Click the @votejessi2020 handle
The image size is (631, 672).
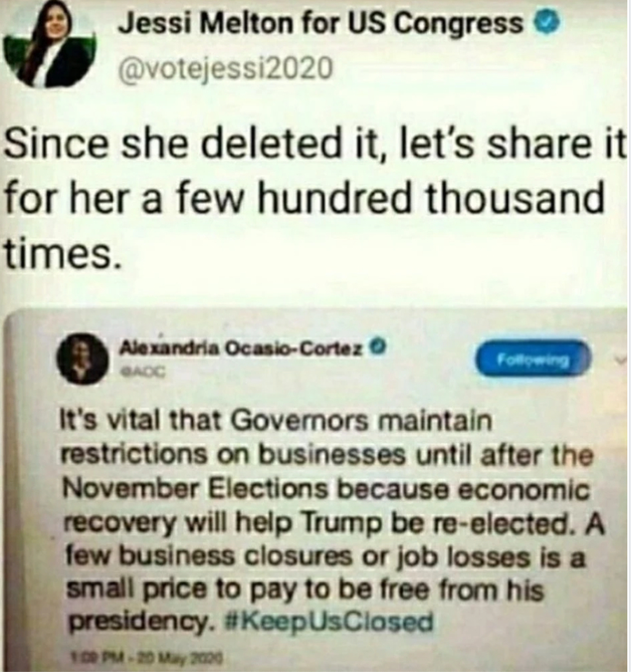click(x=225, y=68)
